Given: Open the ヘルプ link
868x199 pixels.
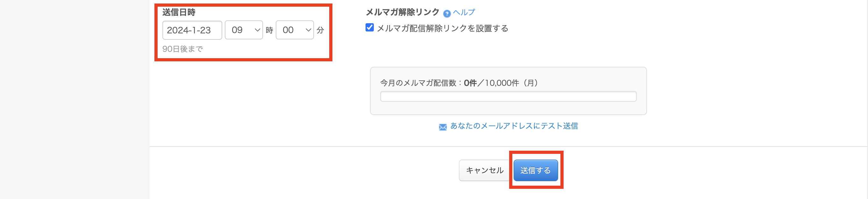Looking at the screenshot, I should click(x=464, y=12).
